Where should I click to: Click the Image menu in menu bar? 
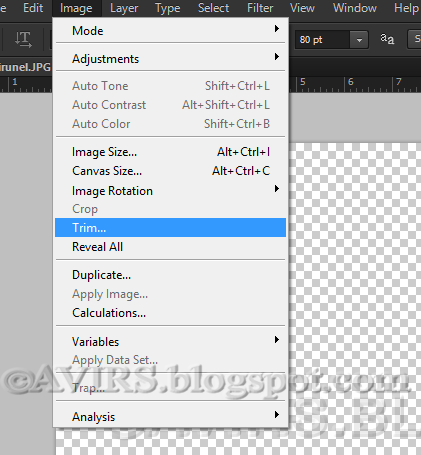point(76,8)
